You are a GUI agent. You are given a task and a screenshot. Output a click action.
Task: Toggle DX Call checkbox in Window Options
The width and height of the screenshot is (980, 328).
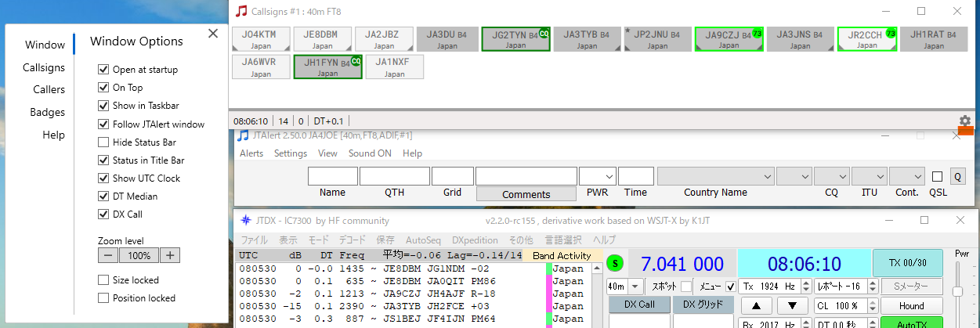tap(103, 214)
